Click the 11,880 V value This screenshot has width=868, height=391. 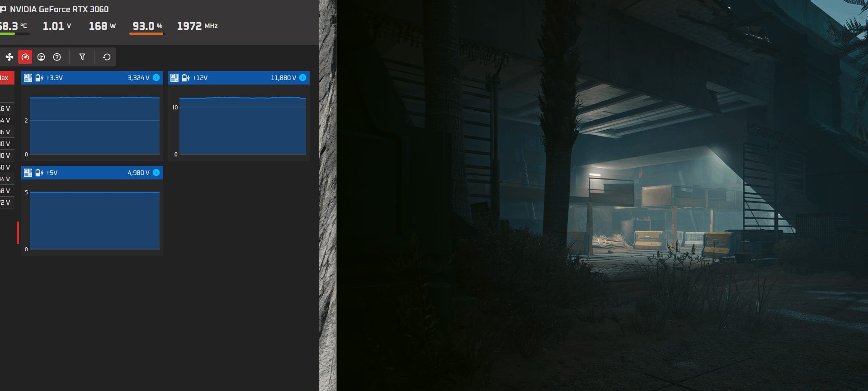click(283, 78)
